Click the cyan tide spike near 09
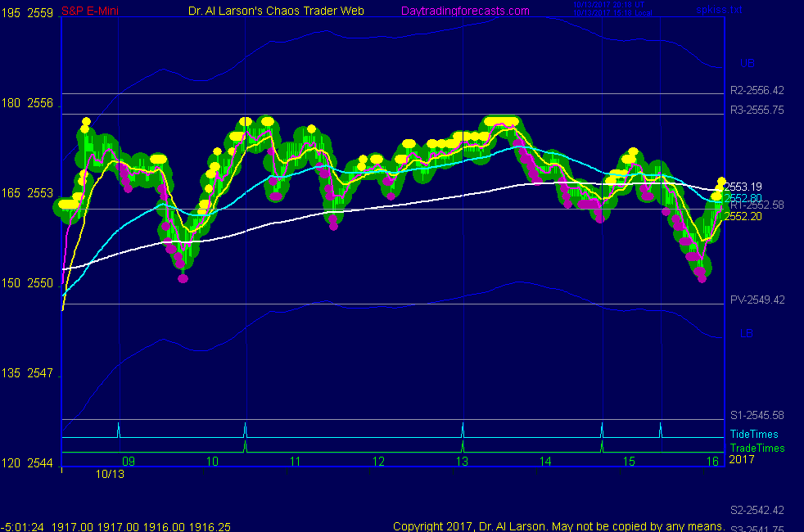This screenshot has height=532, width=804. coord(119,430)
